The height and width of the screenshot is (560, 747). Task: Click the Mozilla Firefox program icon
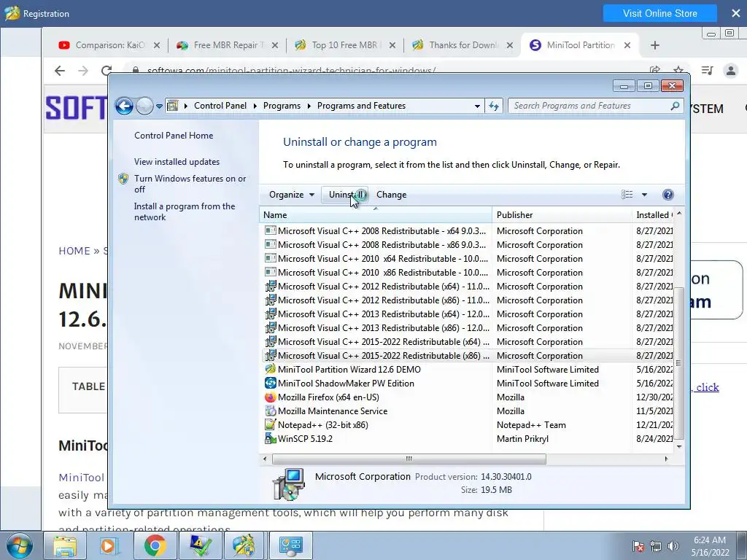[x=270, y=397]
